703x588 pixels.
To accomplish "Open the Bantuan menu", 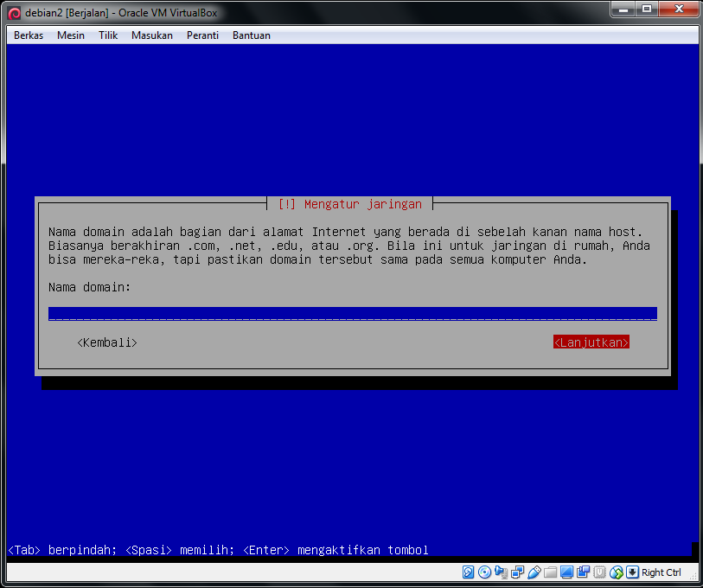I will [252, 35].
